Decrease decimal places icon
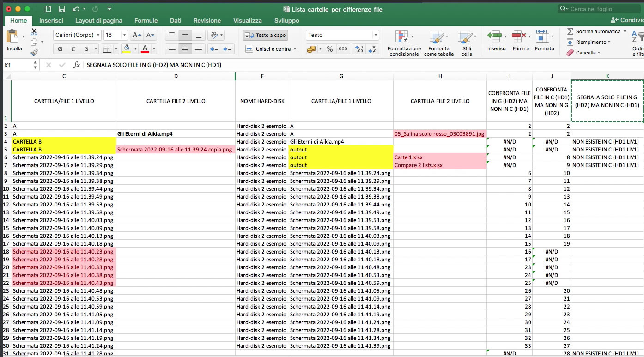 [x=372, y=49]
